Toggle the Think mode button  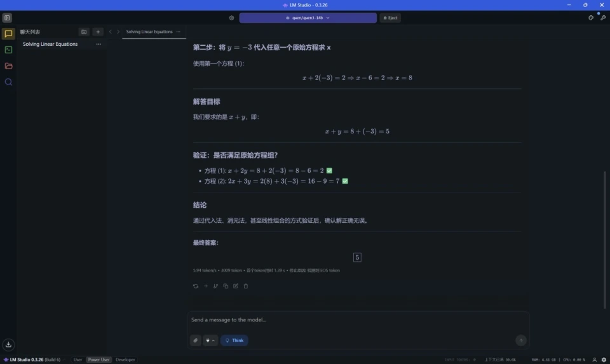pos(234,340)
